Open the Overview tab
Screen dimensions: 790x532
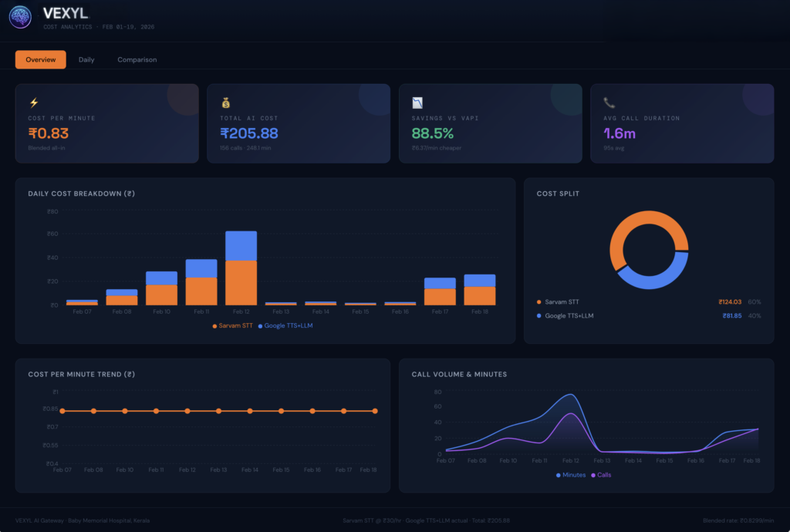pos(41,59)
